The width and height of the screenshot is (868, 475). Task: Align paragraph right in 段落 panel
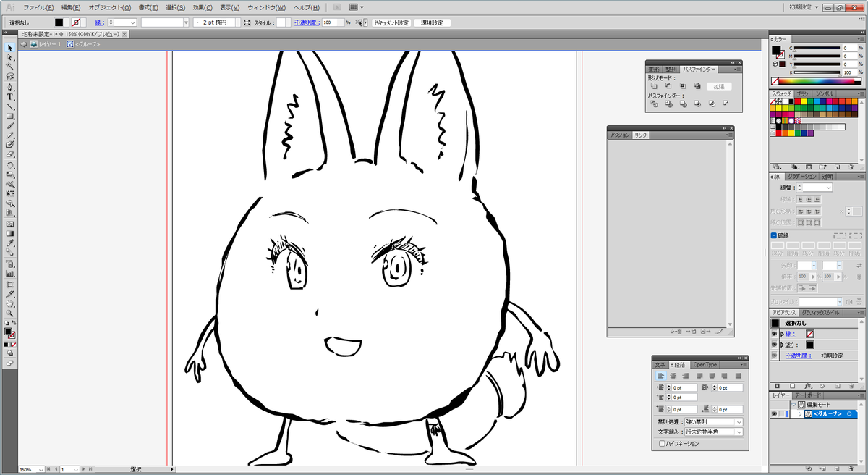[685, 376]
